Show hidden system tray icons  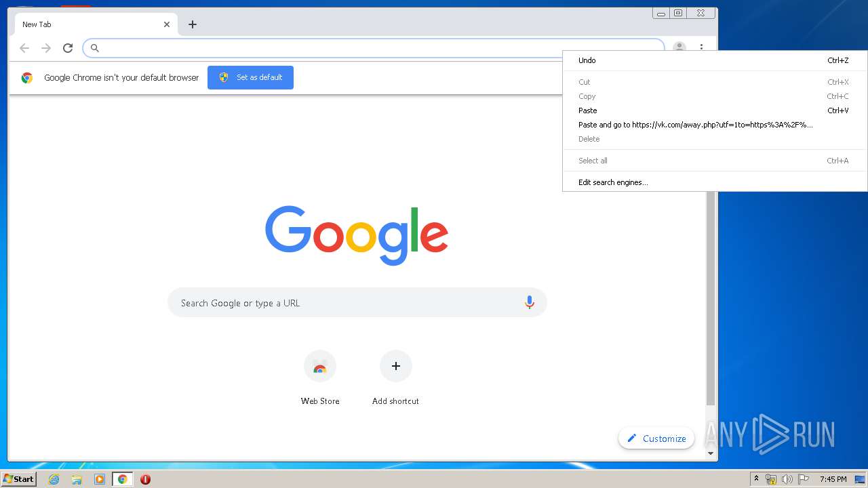point(756,479)
